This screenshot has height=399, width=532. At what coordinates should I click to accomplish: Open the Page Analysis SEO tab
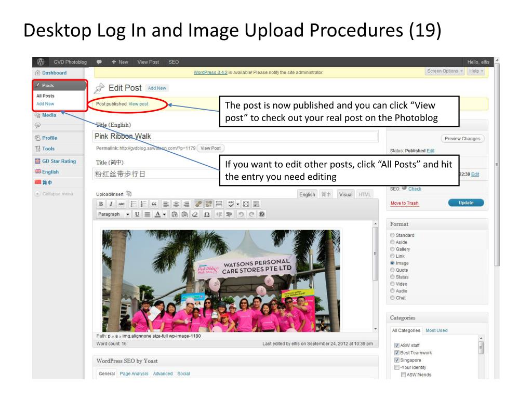coord(134,374)
